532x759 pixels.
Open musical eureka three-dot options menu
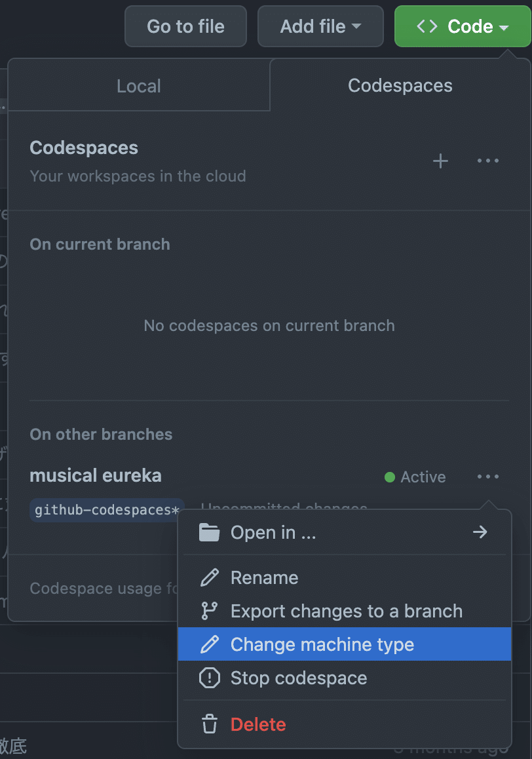488,477
